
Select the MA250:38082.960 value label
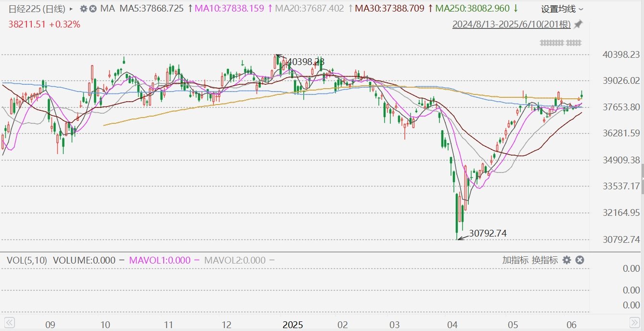pos(472,9)
